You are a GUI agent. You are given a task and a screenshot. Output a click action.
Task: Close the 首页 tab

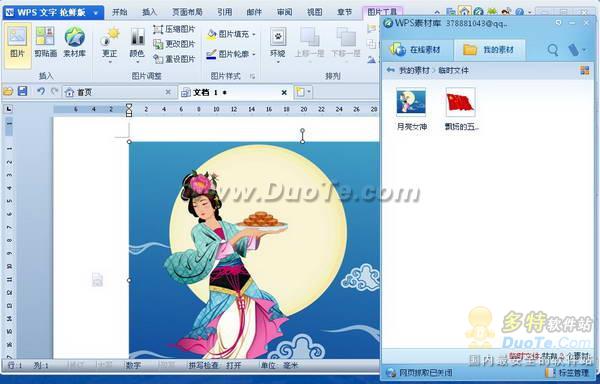click(x=168, y=92)
